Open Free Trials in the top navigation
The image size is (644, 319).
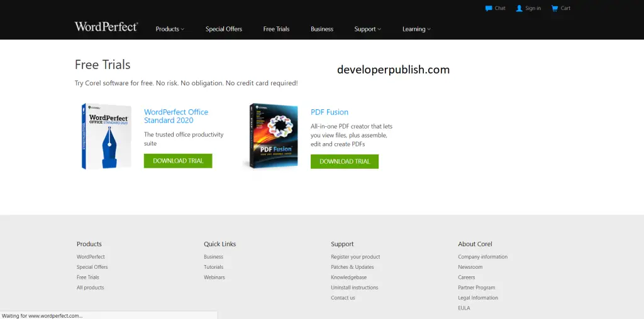coord(277,29)
